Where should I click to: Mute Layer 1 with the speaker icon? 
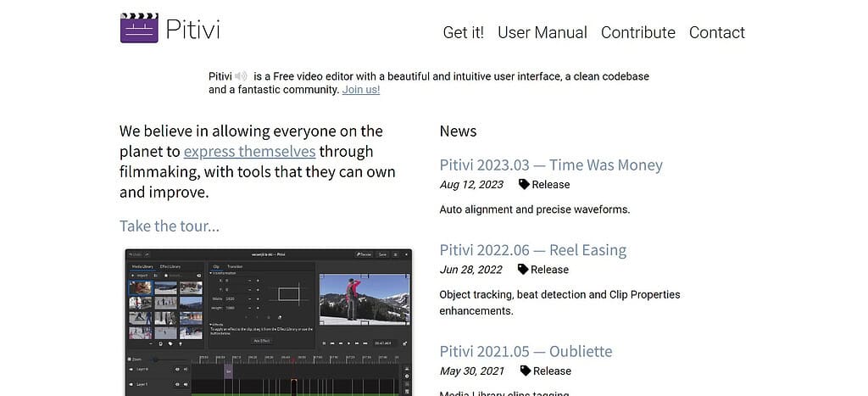click(x=186, y=384)
